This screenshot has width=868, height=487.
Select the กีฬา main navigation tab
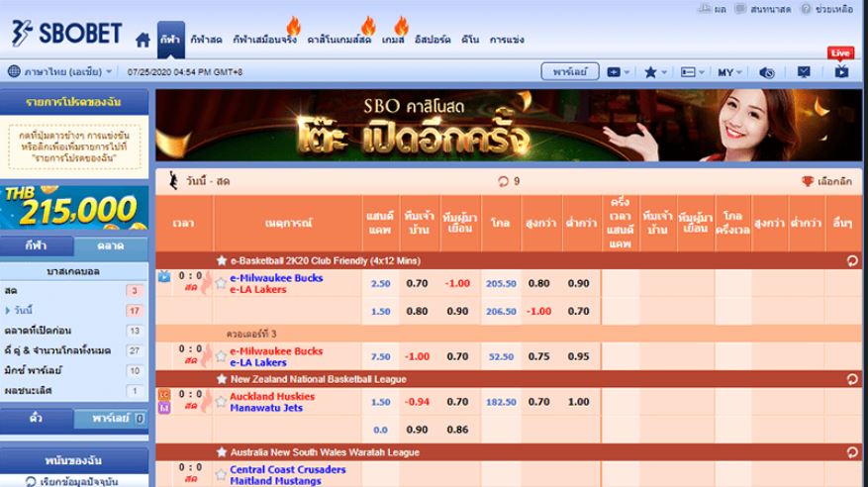pos(170,40)
